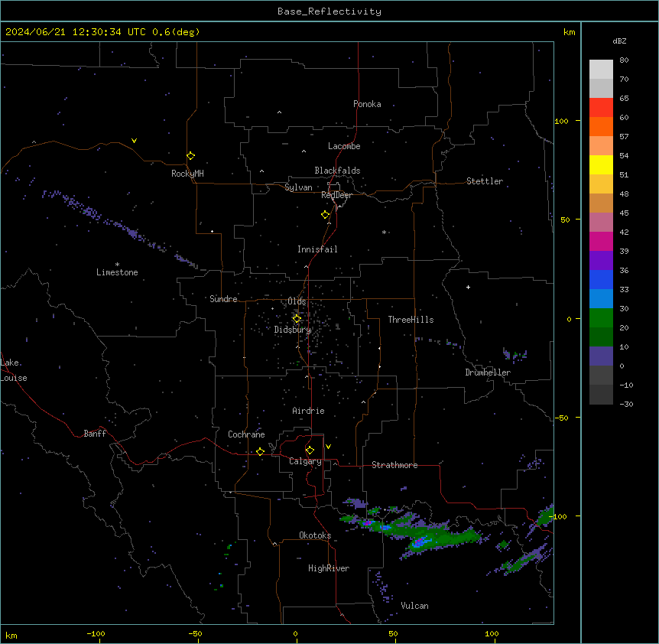Select the yellow diamond marker below RedDeer
The height and width of the screenshot is (644, 659).
(x=325, y=215)
